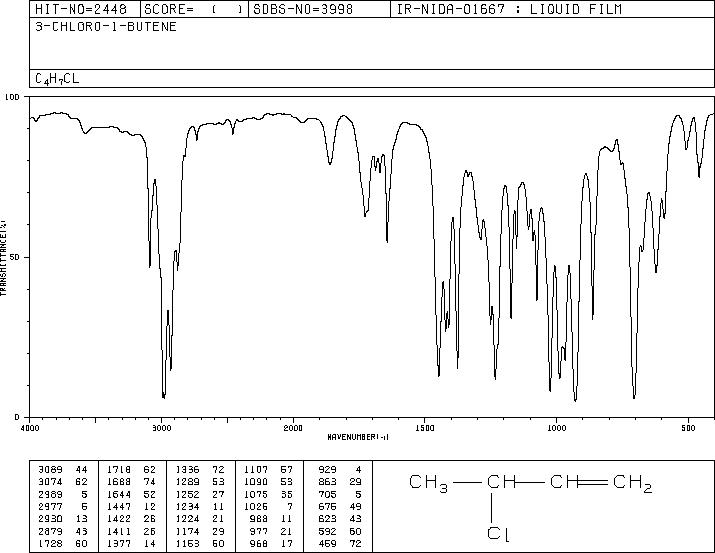Select the 1447 peak row in table

tap(131, 506)
